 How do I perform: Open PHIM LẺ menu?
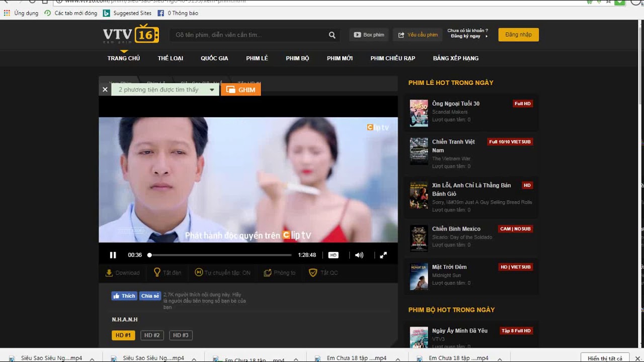[x=257, y=58]
